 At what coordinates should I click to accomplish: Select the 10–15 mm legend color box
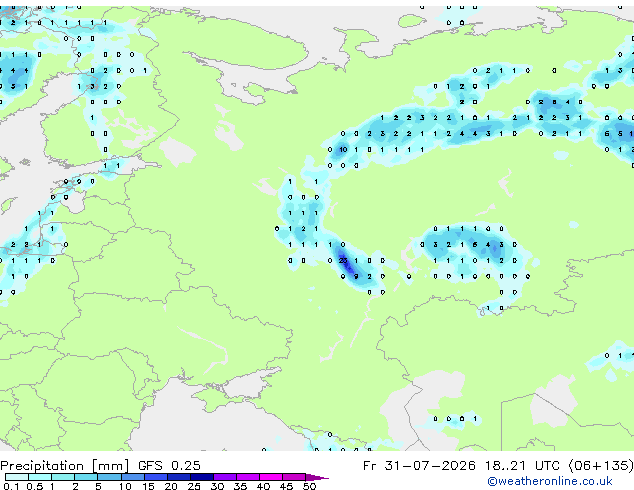point(132,477)
